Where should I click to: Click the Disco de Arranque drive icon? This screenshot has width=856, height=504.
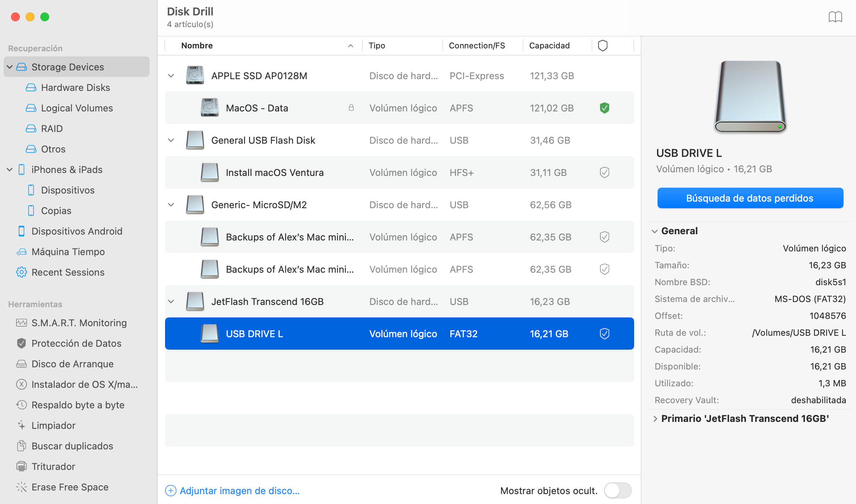tap(22, 364)
